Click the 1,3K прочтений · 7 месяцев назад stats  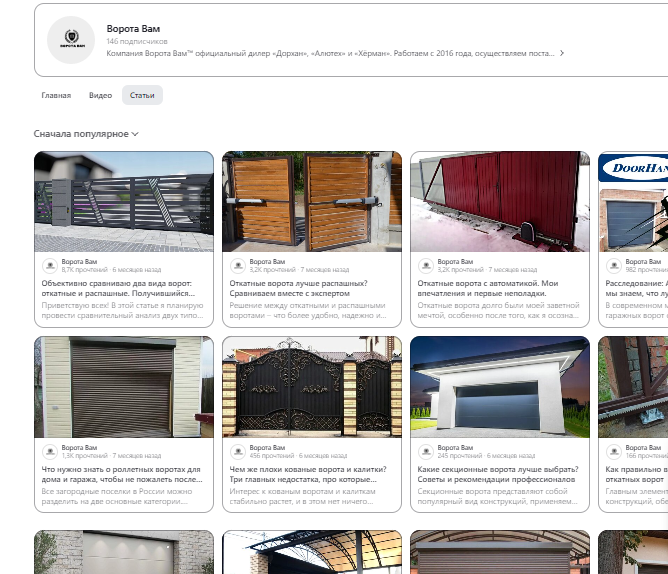click(111, 456)
